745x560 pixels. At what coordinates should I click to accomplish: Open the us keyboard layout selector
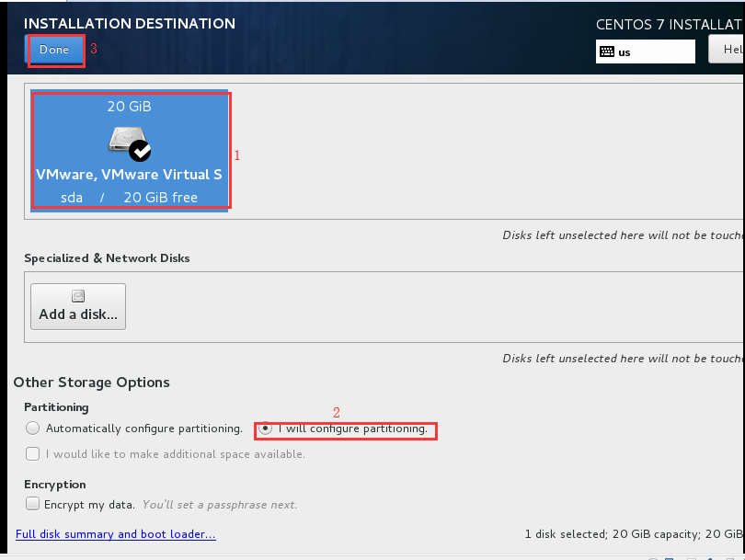646,51
